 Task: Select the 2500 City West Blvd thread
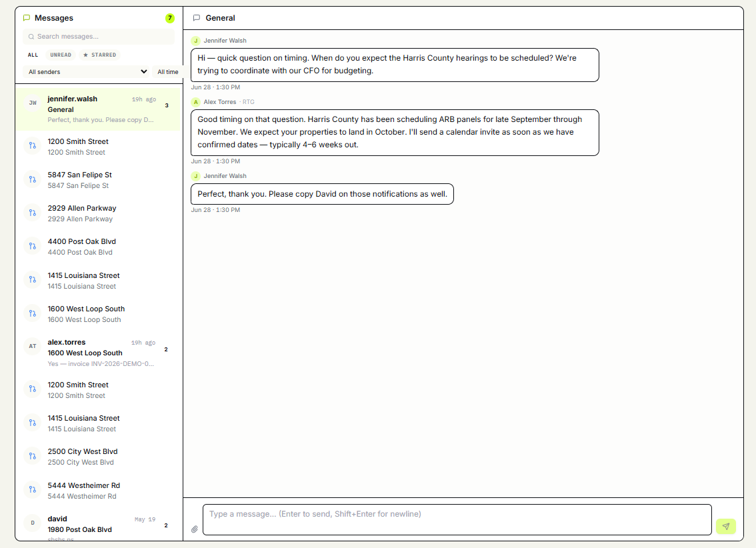coord(98,457)
